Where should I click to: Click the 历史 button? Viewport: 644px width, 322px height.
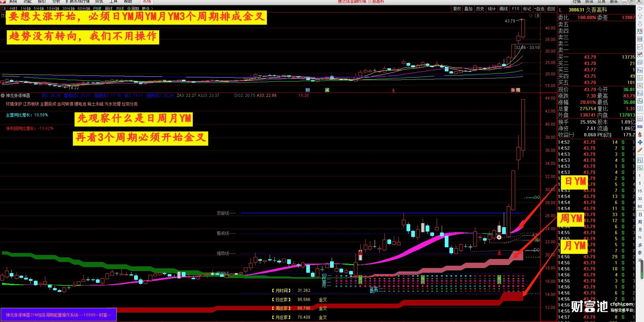480,9
